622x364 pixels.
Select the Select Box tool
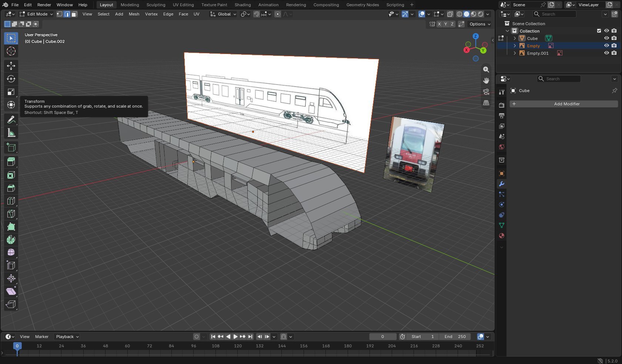click(x=11, y=38)
